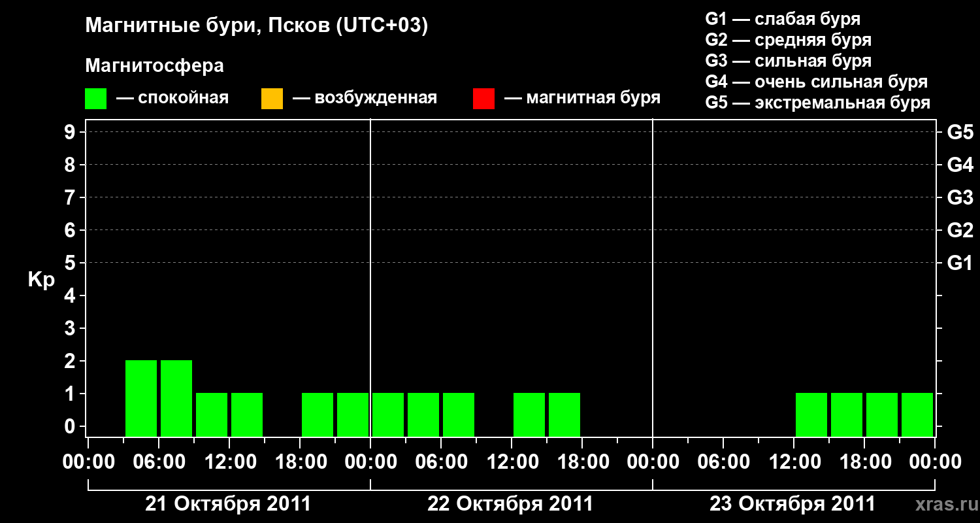The height and width of the screenshot is (523, 980).
Task: Click the bar starting at 18:00 on 21 October
Action: tap(318, 414)
